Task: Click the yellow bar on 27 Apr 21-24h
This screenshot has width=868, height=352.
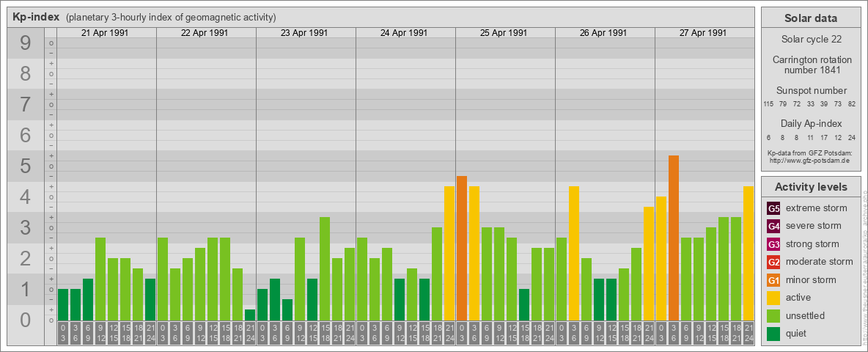Action: [x=748, y=254]
